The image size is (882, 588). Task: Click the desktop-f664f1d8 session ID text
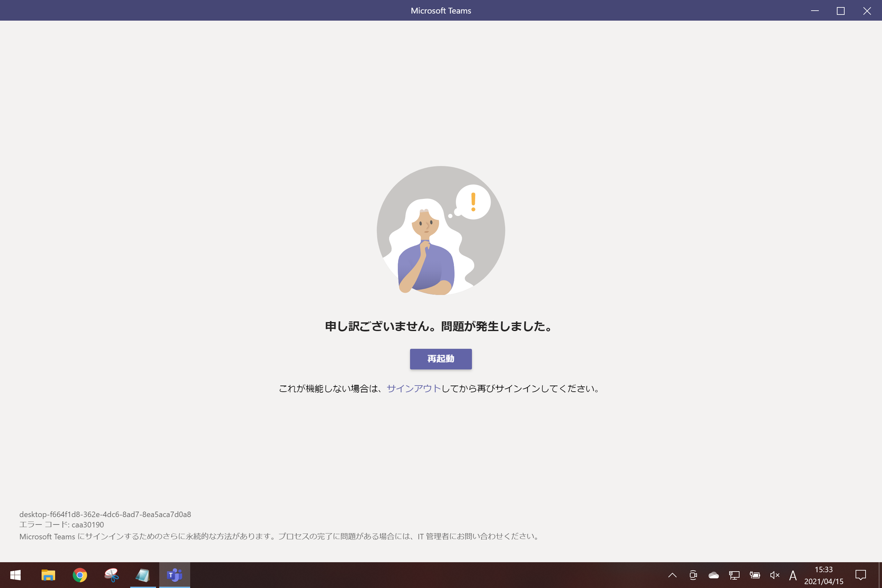[105, 514]
